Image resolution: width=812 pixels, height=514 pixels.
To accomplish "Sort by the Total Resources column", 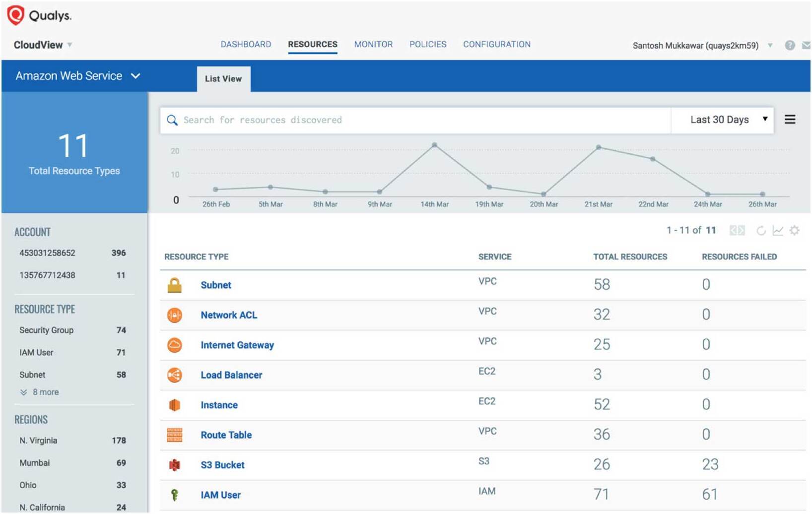I will click(x=630, y=257).
